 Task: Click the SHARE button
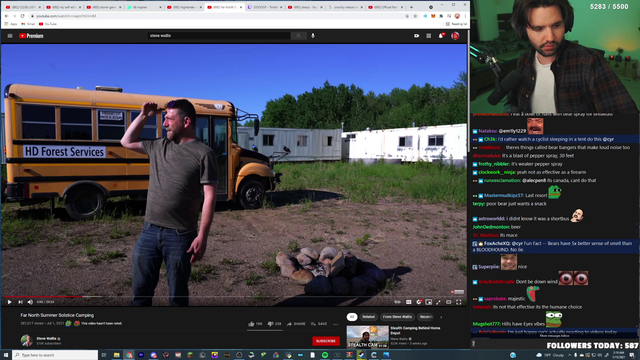[x=296, y=324]
